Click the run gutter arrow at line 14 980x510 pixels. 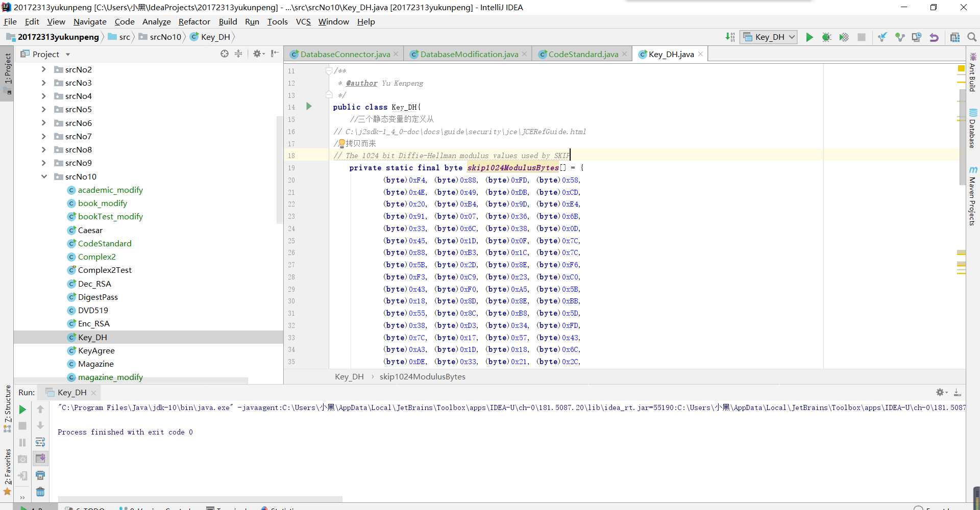[x=309, y=106]
